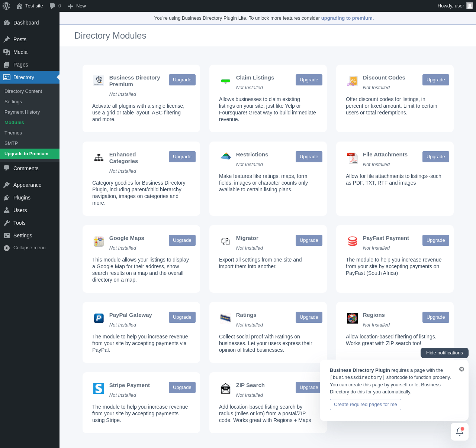Upgrade the Restrictions module
The height and width of the screenshot is (448, 476).
tap(309, 157)
